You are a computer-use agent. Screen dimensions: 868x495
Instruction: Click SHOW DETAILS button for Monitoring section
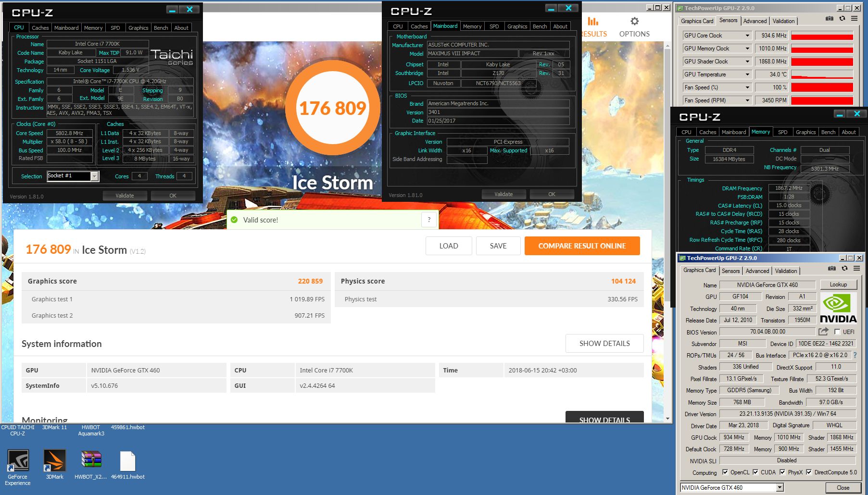(604, 418)
